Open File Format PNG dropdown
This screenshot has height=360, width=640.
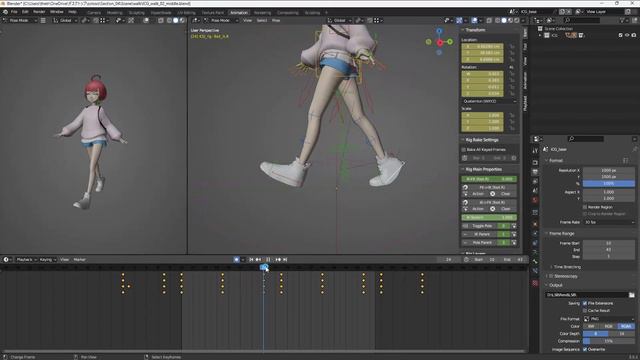609,319
